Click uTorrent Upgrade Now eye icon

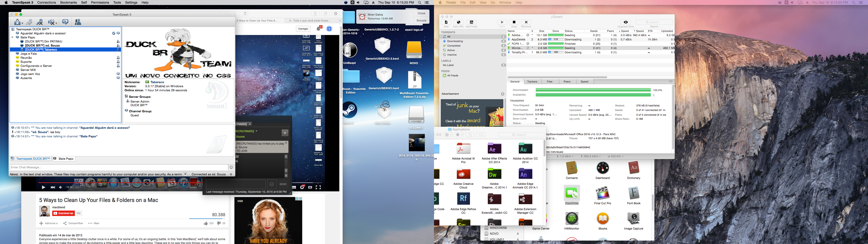coord(626,22)
